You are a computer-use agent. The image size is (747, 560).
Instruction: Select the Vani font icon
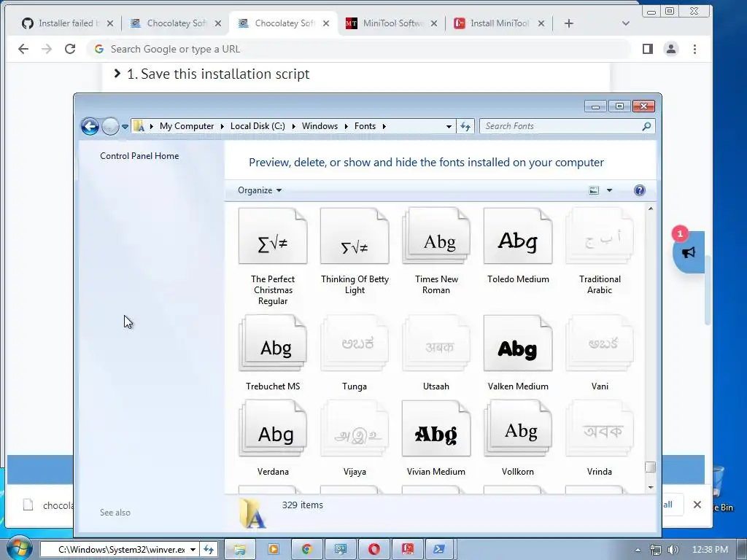tap(600, 343)
